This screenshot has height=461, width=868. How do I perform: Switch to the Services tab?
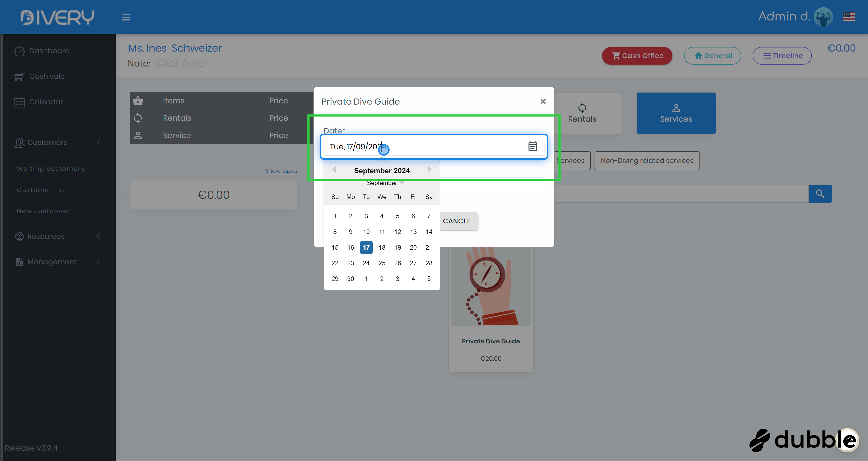[x=676, y=113]
